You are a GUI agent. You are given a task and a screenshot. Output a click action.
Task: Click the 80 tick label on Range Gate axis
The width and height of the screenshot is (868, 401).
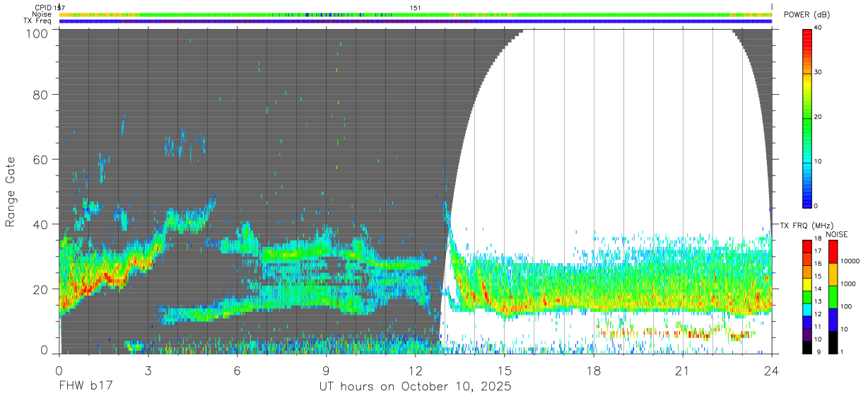point(40,95)
